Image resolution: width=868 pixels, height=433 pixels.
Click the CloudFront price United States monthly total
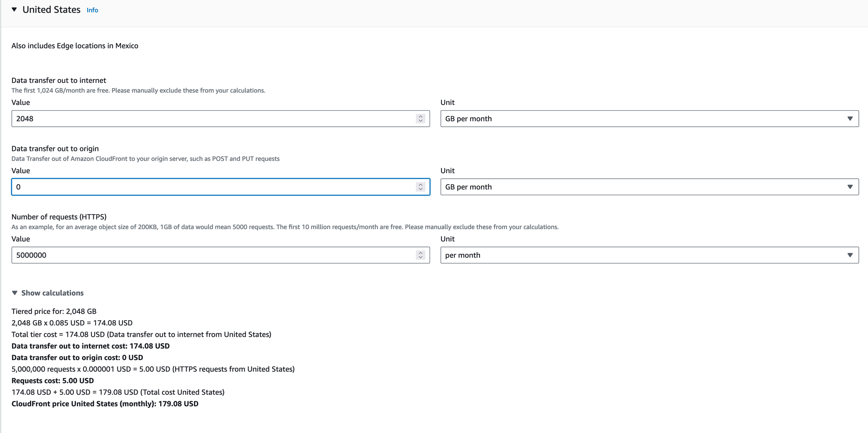click(x=105, y=403)
